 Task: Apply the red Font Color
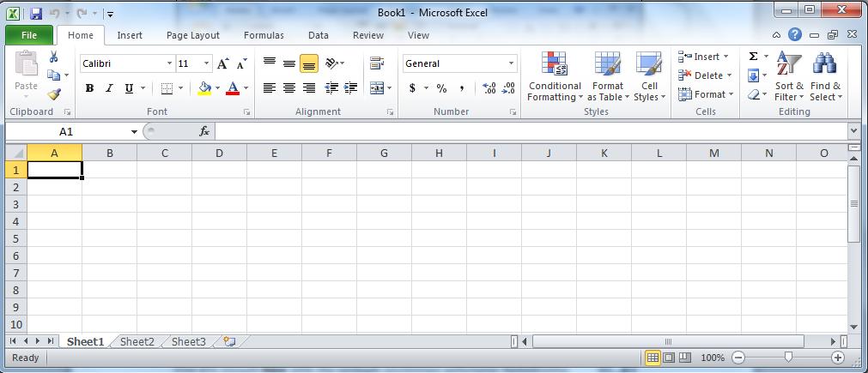[233, 87]
